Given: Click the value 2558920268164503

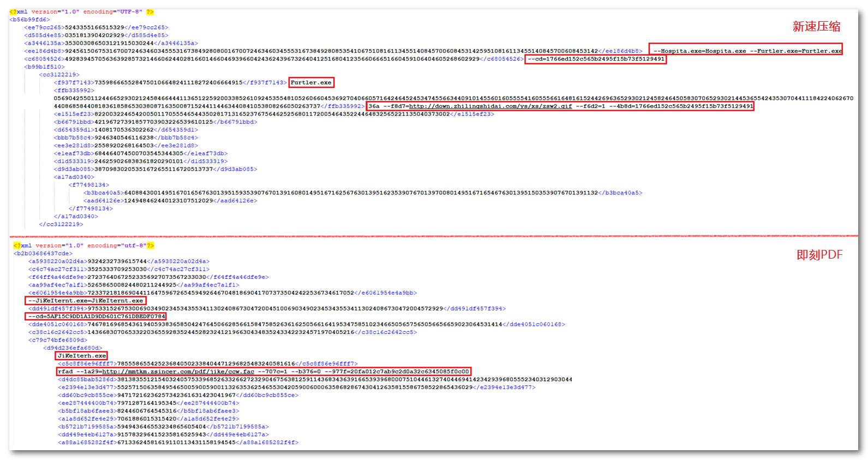Looking at the screenshot, I should 124,146.
